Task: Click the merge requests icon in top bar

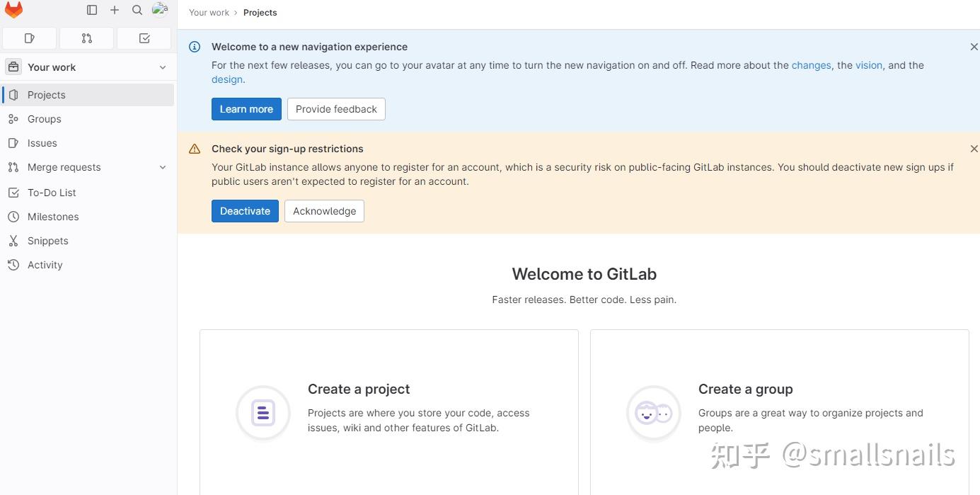Action: 86,38
